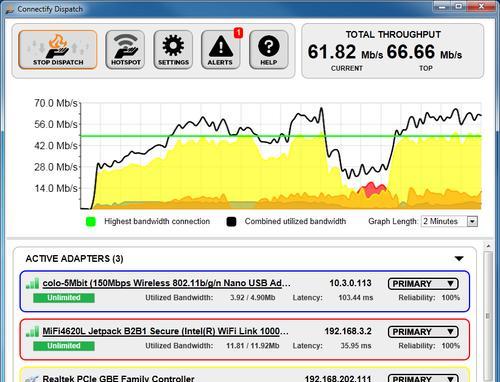Click the Connectify Dispatch title bar icon
Viewport: 500px width, 382px height.
(10, 9)
